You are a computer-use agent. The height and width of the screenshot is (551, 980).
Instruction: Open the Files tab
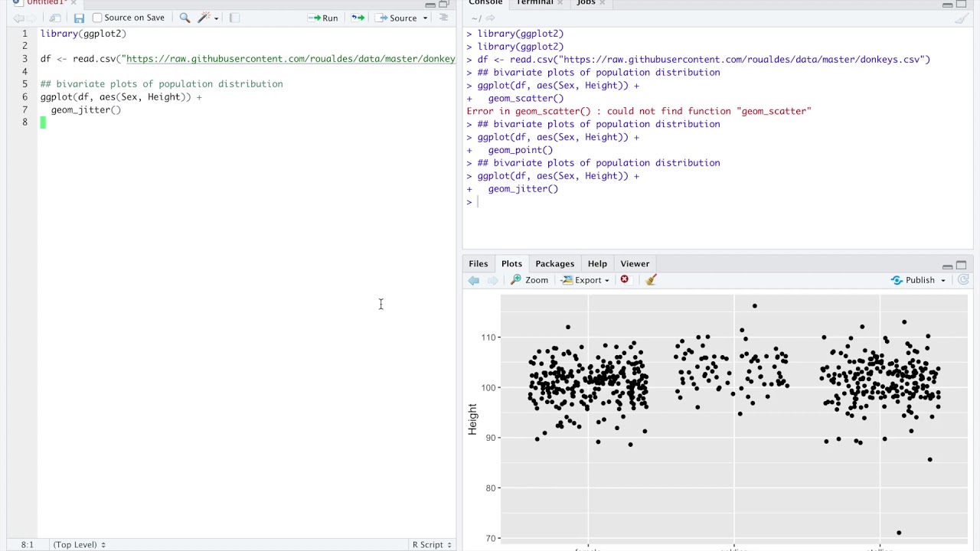point(479,263)
